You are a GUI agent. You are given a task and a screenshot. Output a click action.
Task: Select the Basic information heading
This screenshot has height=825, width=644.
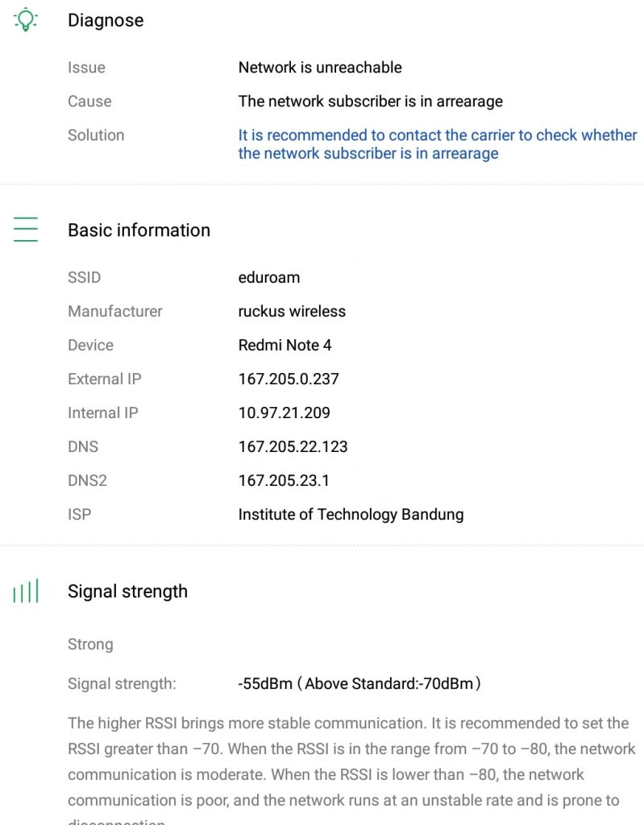[139, 230]
